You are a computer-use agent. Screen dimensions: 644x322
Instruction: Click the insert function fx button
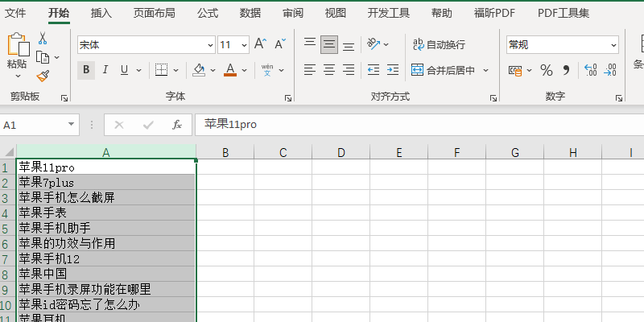(x=176, y=125)
